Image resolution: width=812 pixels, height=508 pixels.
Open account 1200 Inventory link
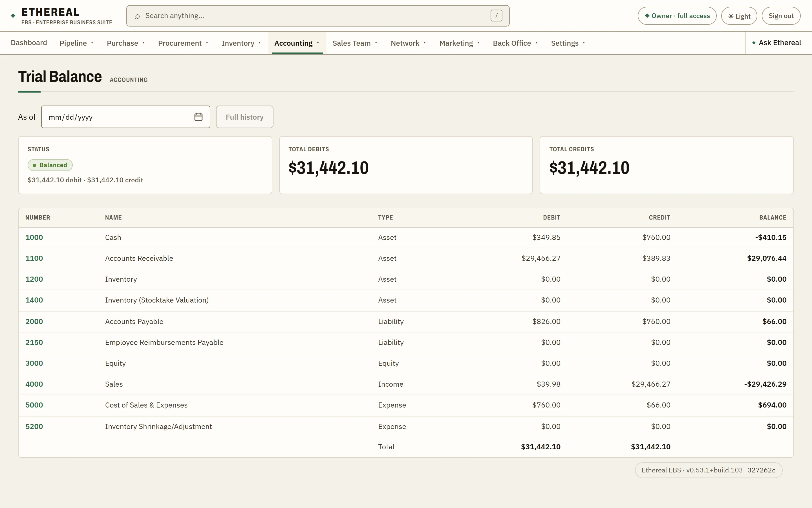point(34,279)
